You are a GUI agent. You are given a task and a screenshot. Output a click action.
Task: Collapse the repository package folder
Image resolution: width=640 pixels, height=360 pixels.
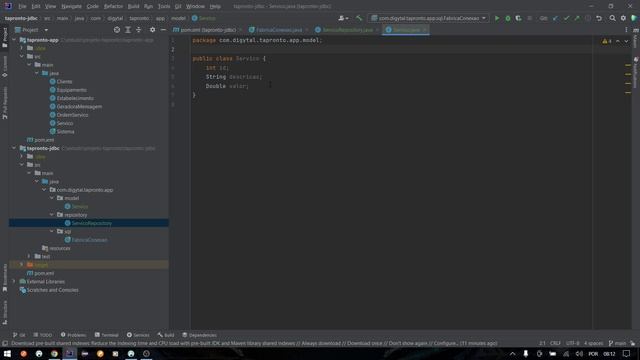(x=52, y=215)
